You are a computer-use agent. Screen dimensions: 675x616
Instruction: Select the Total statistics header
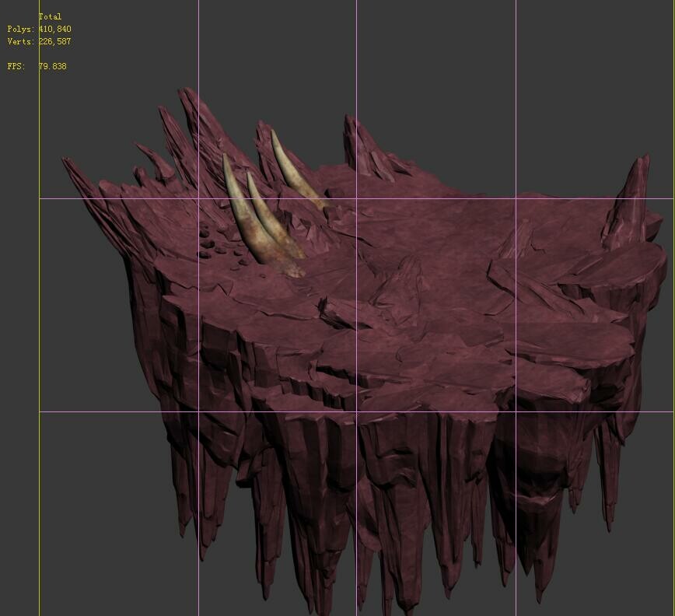(x=50, y=16)
